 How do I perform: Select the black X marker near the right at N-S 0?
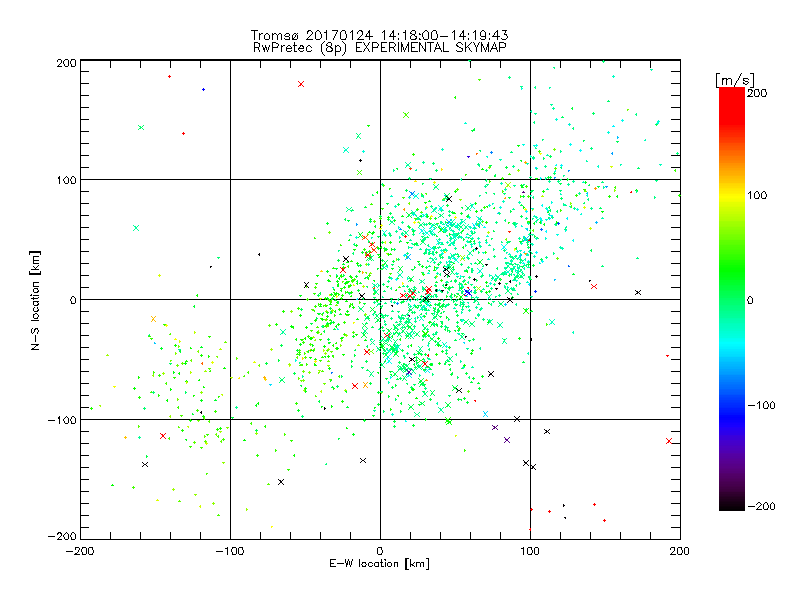[x=638, y=292]
